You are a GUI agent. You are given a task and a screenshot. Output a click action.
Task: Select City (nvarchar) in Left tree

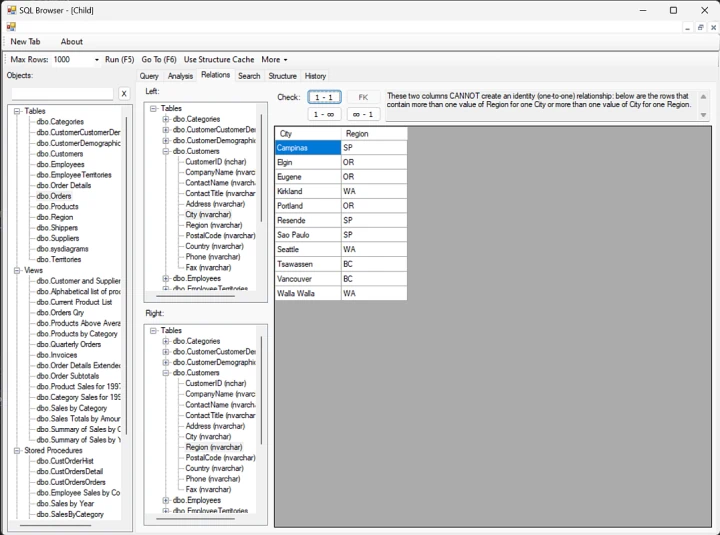point(208,214)
